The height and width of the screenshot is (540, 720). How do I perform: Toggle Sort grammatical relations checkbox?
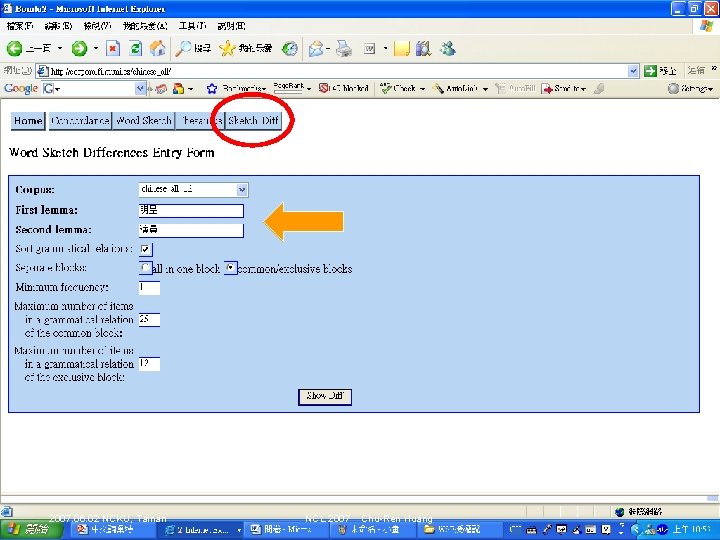click(x=146, y=249)
